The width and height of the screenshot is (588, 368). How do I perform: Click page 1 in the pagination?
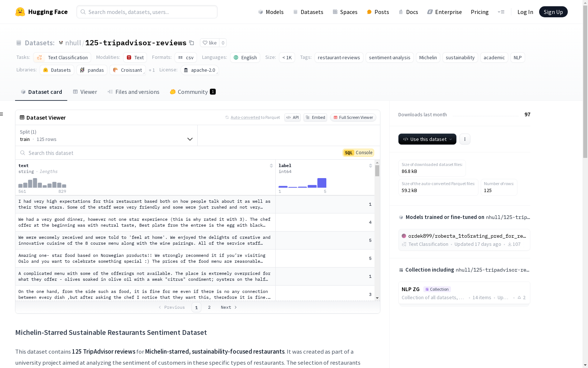coord(196,307)
